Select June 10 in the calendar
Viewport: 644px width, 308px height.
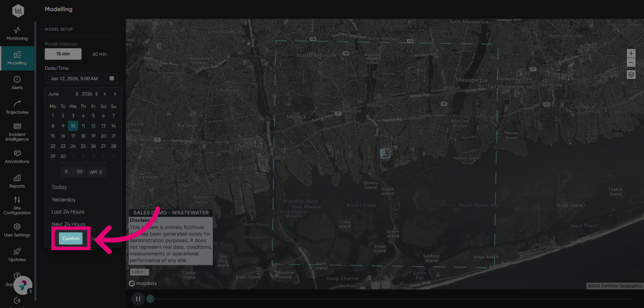73,126
